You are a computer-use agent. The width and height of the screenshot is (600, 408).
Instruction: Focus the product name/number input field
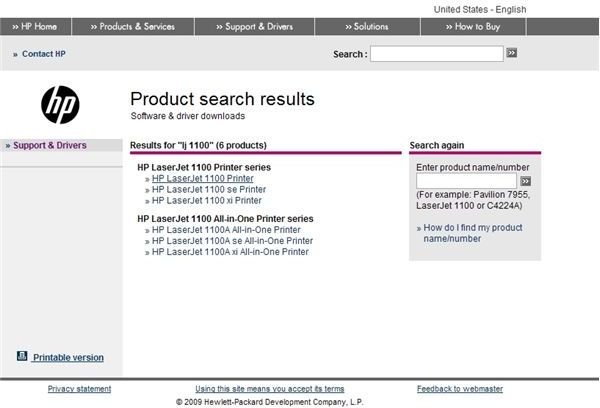pyautogui.click(x=466, y=181)
